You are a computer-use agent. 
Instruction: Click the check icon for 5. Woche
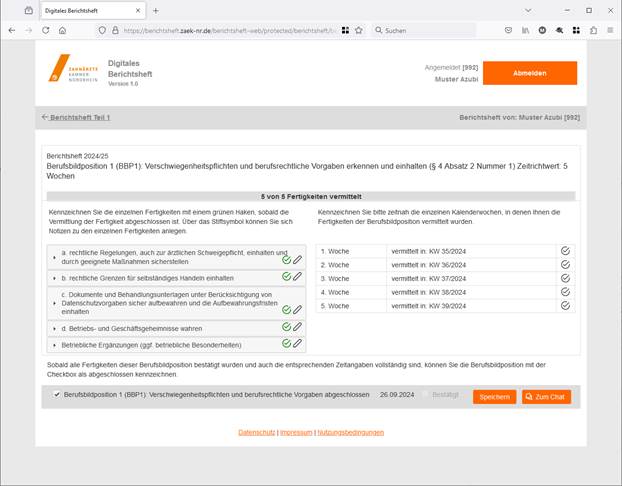tap(565, 305)
